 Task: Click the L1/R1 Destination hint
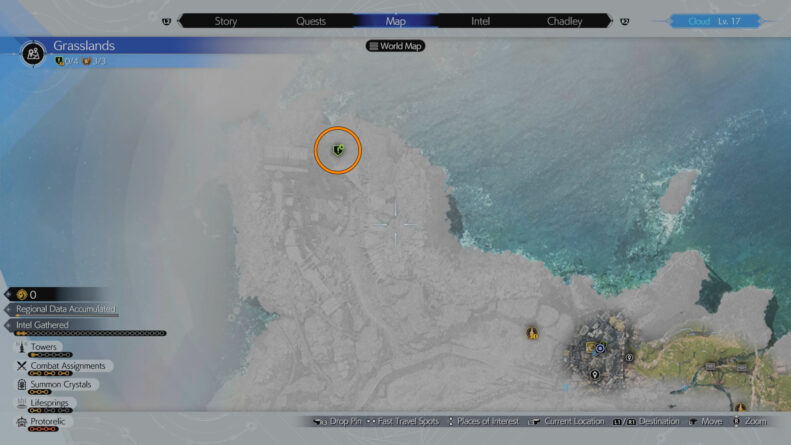[x=646, y=421]
